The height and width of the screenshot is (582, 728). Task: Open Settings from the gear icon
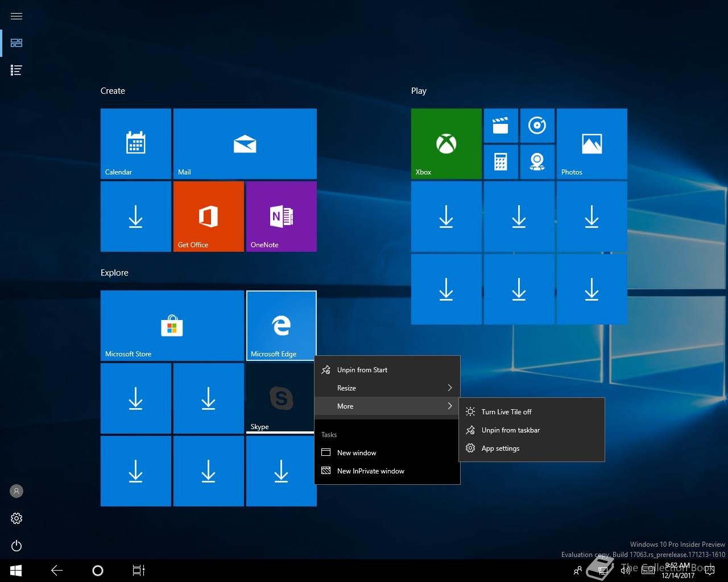16,518
